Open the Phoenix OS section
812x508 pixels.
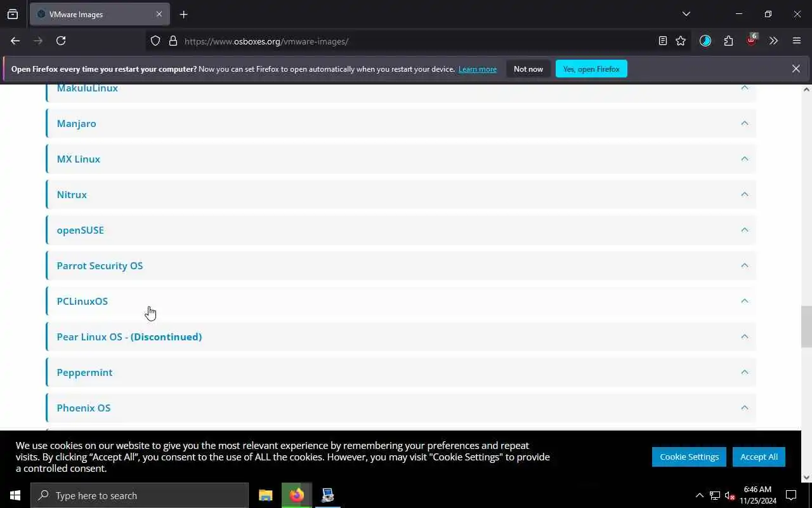[x=401, y=408]
